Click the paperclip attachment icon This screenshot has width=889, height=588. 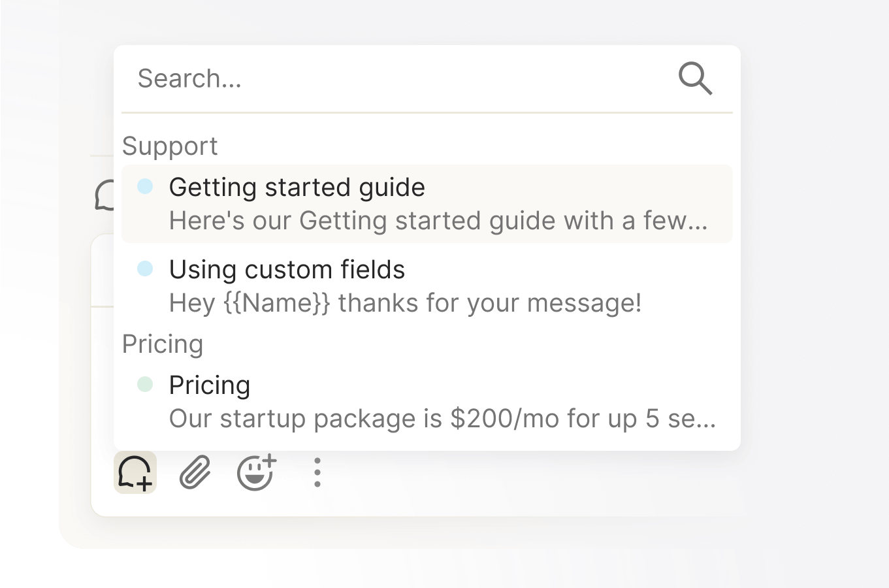(x=195, y=472)
